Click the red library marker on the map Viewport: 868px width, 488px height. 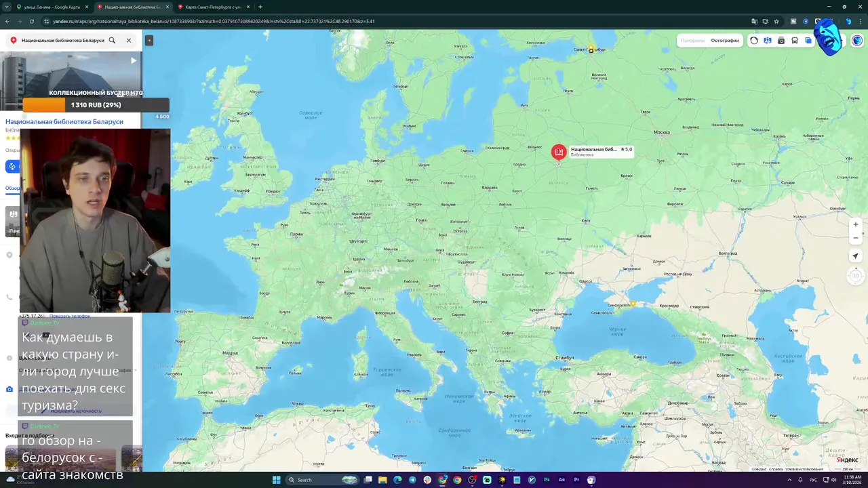pos(559,152)
